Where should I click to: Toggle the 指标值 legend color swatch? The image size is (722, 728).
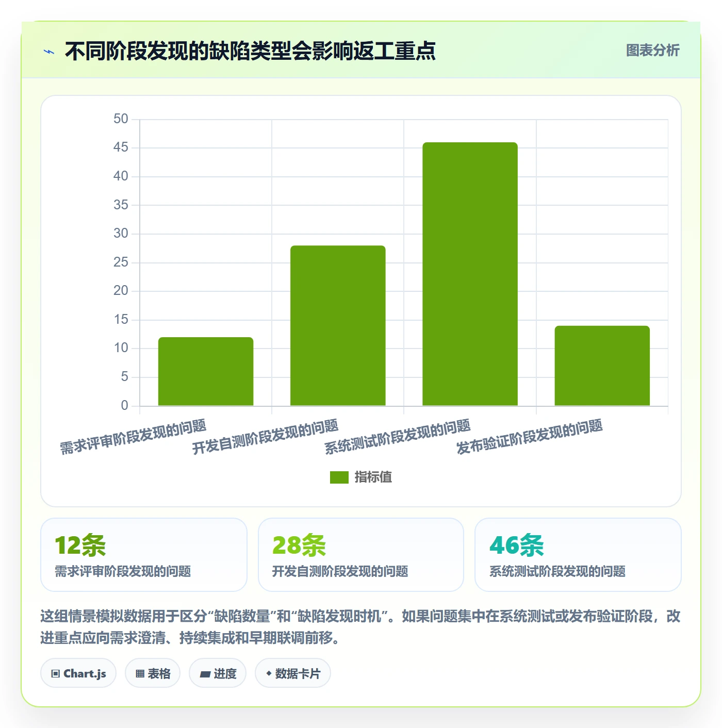pyautogui.click(x=339, y=477)
